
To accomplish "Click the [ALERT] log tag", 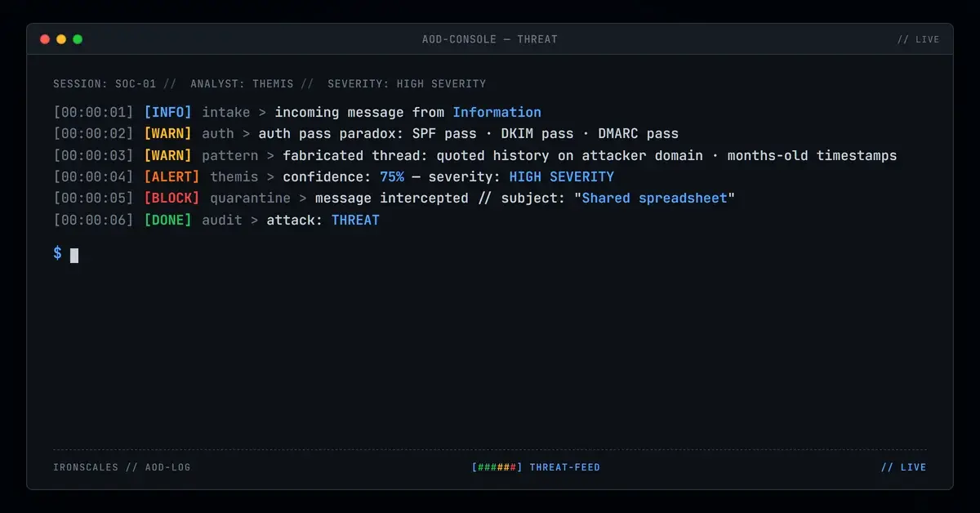I will [171, 176].
